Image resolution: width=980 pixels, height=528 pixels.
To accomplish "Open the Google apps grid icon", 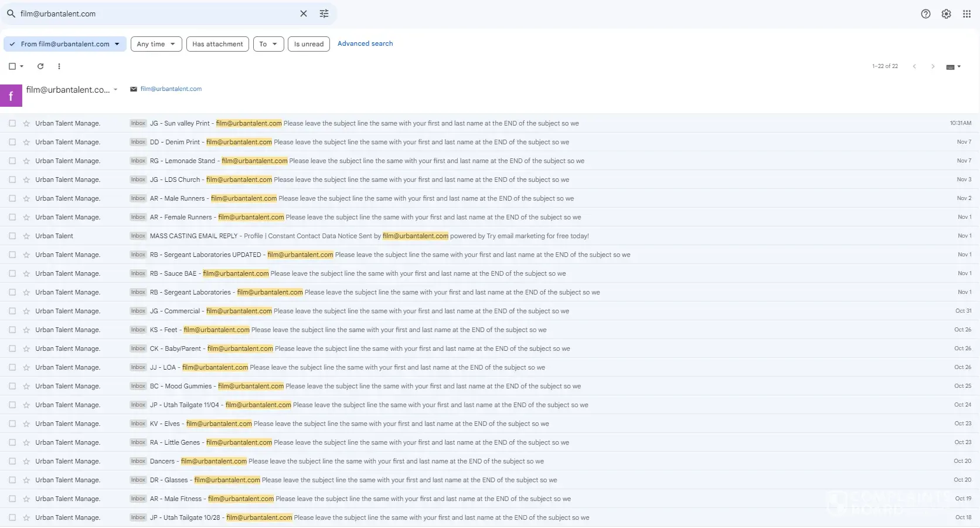I will (x=967, y=14).
